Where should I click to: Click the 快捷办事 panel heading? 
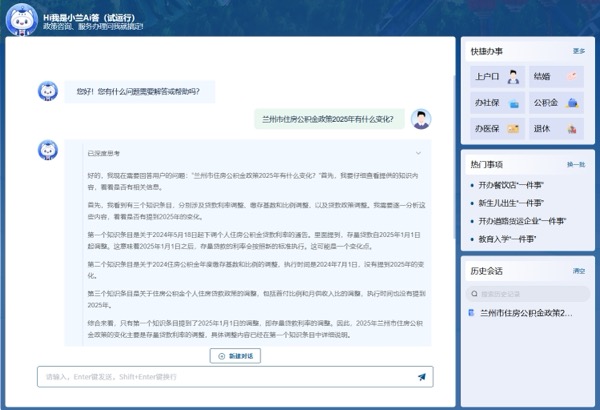(487, 51)
